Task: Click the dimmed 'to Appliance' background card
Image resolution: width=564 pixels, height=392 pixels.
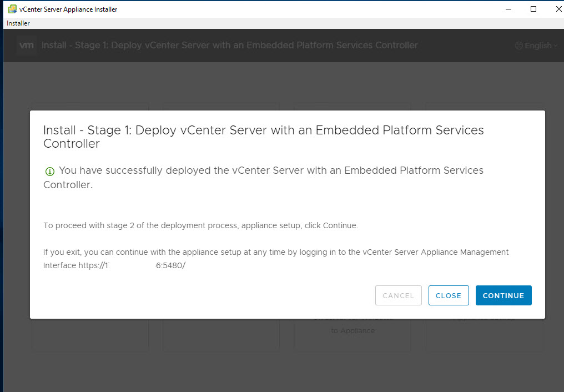Action: coord(352,331)
